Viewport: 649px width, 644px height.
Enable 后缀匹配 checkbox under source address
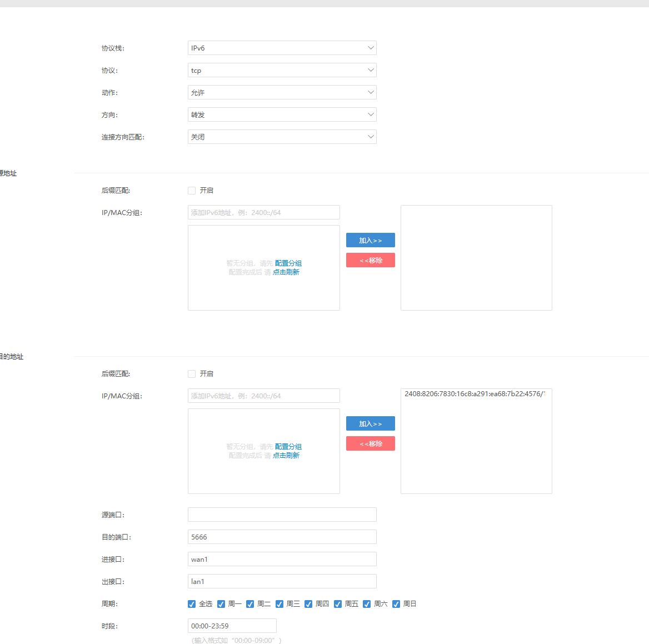pos(192,191)
